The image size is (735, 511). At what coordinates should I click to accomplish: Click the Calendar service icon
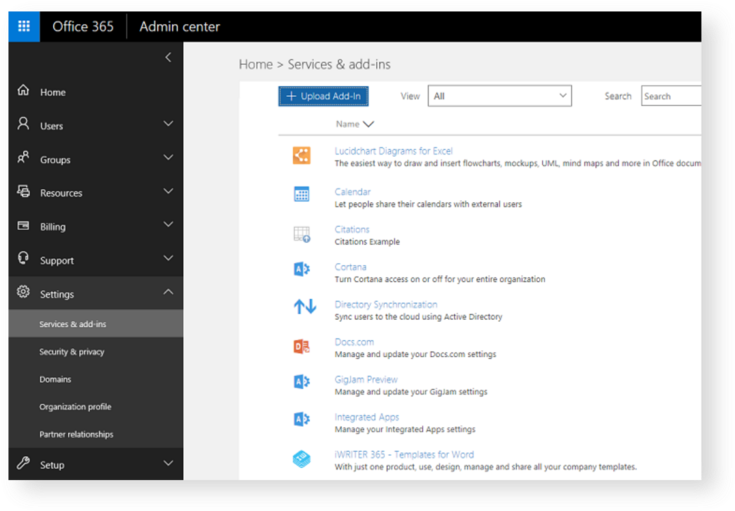(301, 194)
